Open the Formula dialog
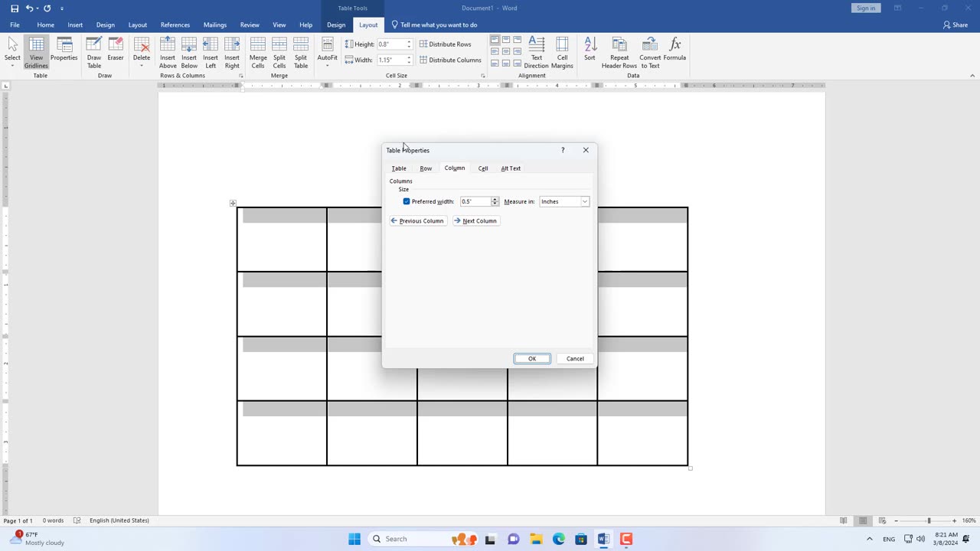This screenshot has width=980, height=551. coord(675,49)
